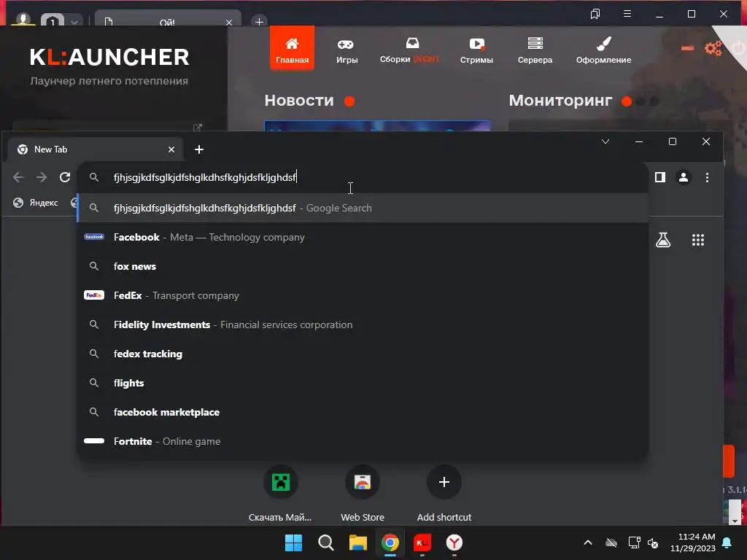Close the New Tab tab in Chrome
The image size is (747, 560).
click(171, 149)
